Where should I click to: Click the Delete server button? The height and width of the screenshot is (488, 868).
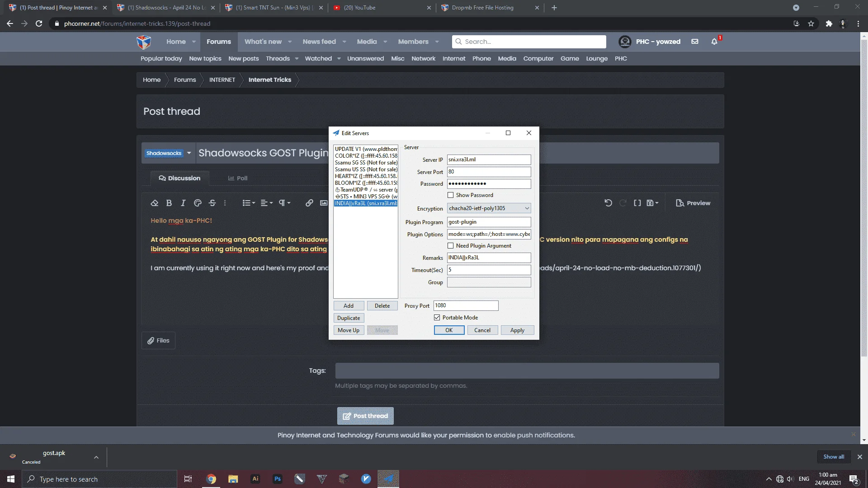[382, 306]
